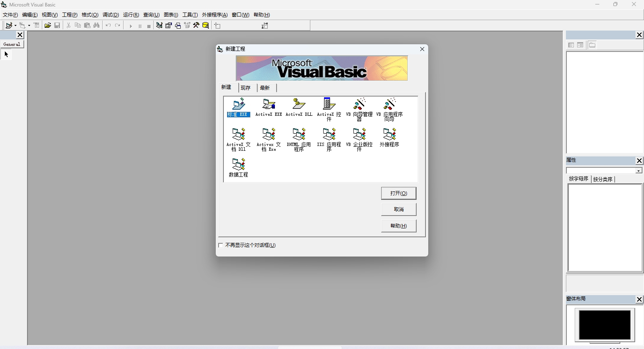Choose the ActiveX 控件 project icon

(x=329, y=109)
